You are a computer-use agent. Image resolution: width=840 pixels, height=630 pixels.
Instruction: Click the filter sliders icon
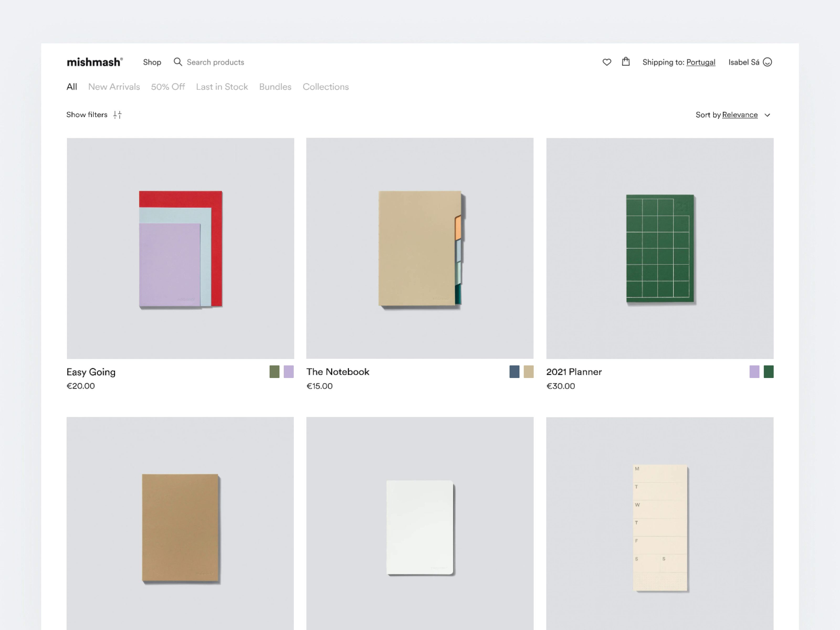click(x=117, y=115)
